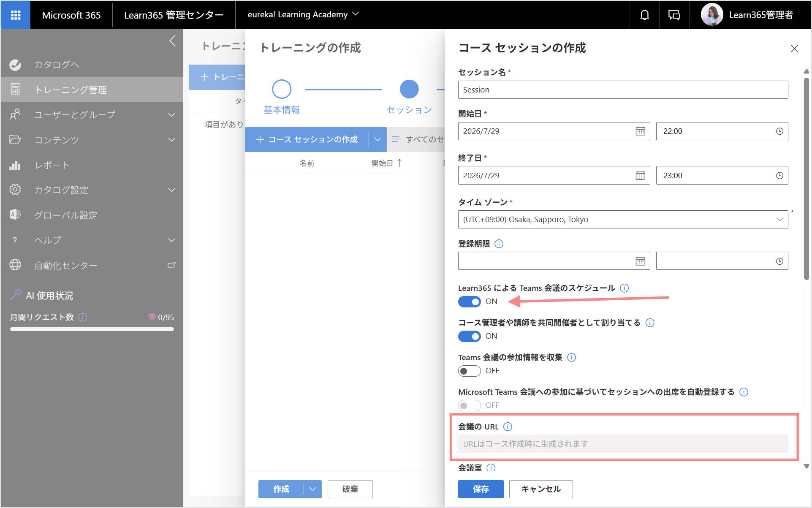812x508 pixels.
Task: Collapse the left navigation with arrow
Action: (x=172, y=41)
